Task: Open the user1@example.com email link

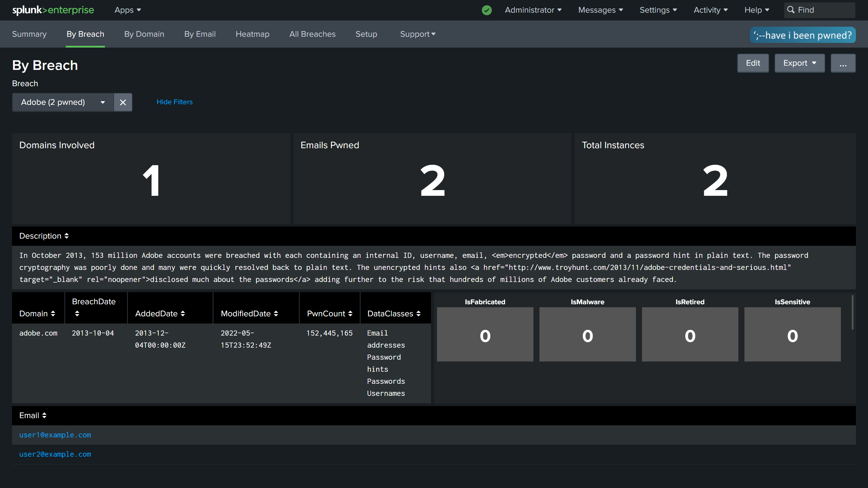Action: pyautogui.click(x=55, y=435)
